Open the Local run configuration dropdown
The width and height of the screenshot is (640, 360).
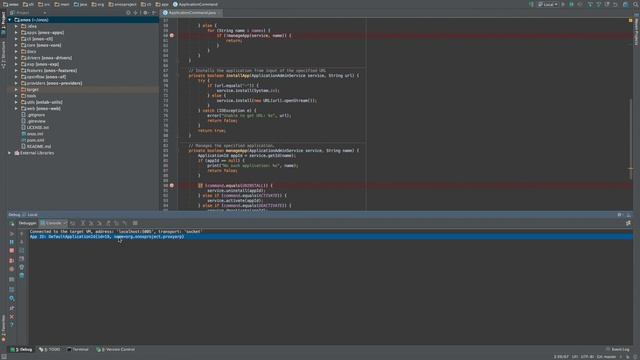coord(548,4)
